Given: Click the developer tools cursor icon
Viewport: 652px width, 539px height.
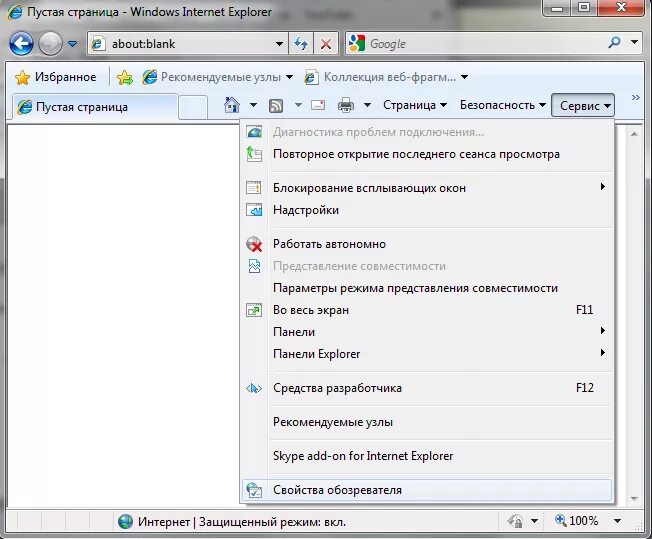Looking at the screenshot, I should (254, 388).
